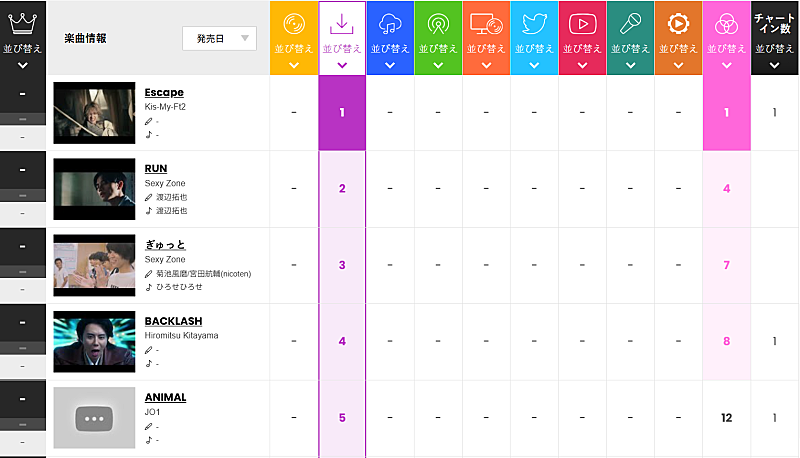Image resolution: width=800 pixels, height=458 pixels.
Task: Open the BACKLASH song link
Action: (173, 321)
